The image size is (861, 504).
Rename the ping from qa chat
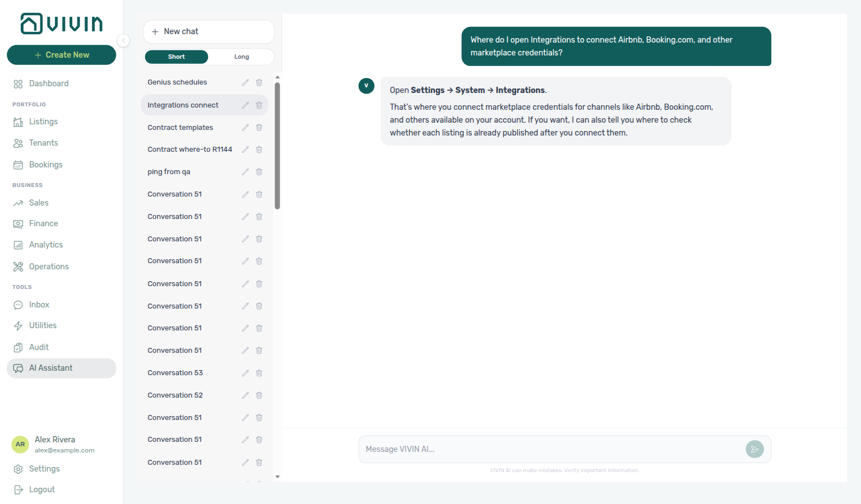tap(245, 172)
